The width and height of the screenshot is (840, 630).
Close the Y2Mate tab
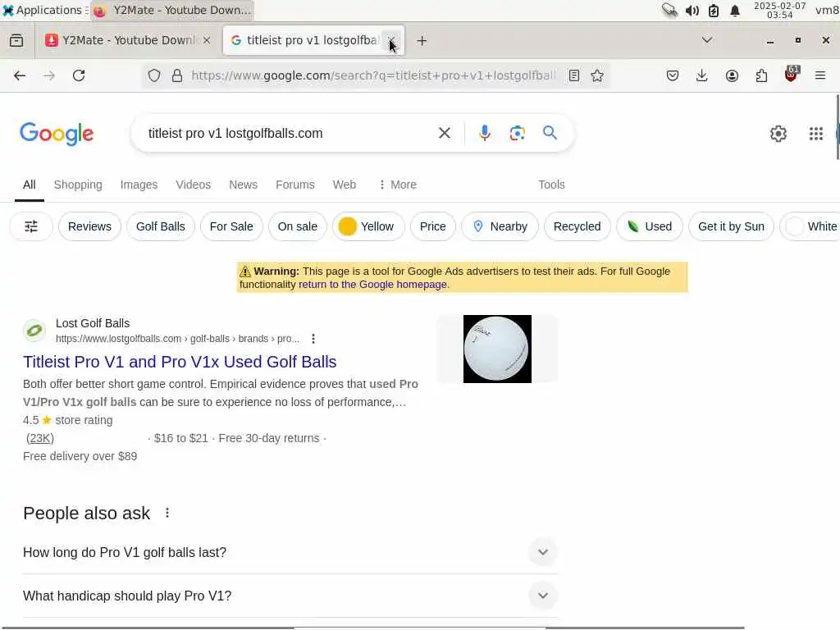pos(207,41)
